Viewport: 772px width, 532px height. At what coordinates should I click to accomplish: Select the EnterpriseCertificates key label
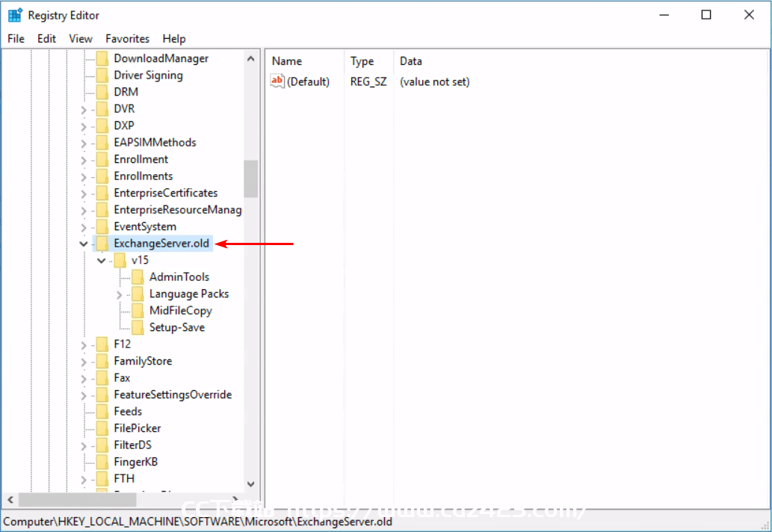tap(166, 193)
